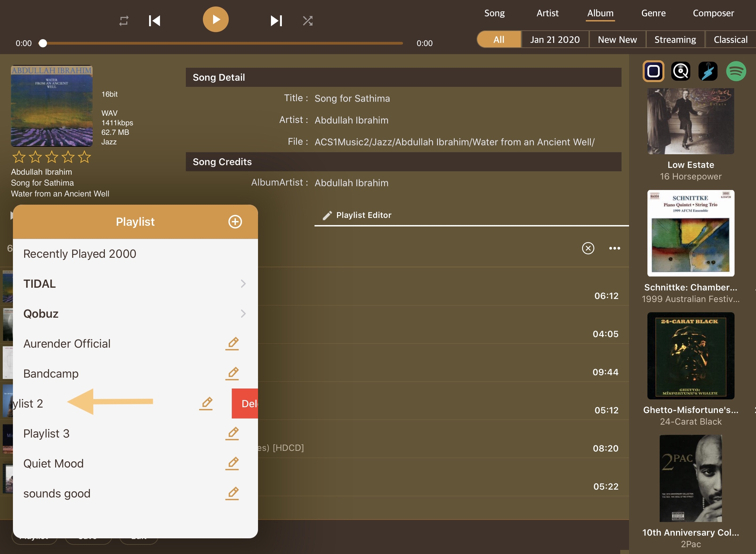Open the Water from an Ancient Well cover
This screenshot has height=554, width=756.
click(52, 106)
